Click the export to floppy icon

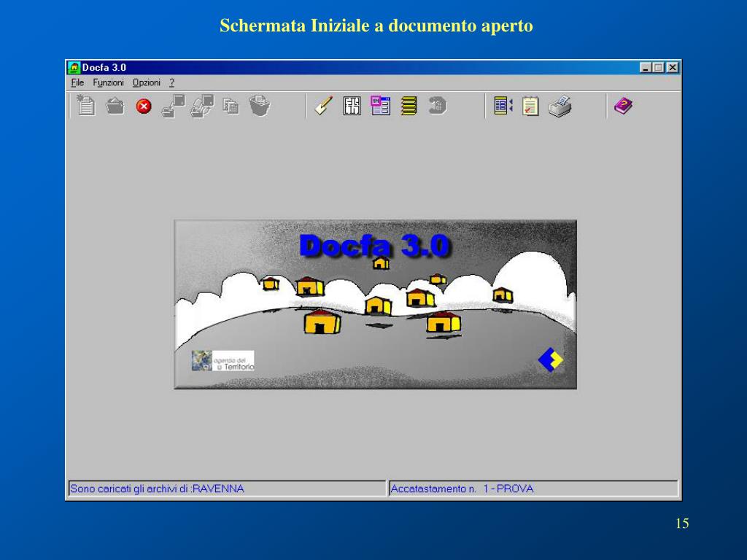tap(173, 106)
